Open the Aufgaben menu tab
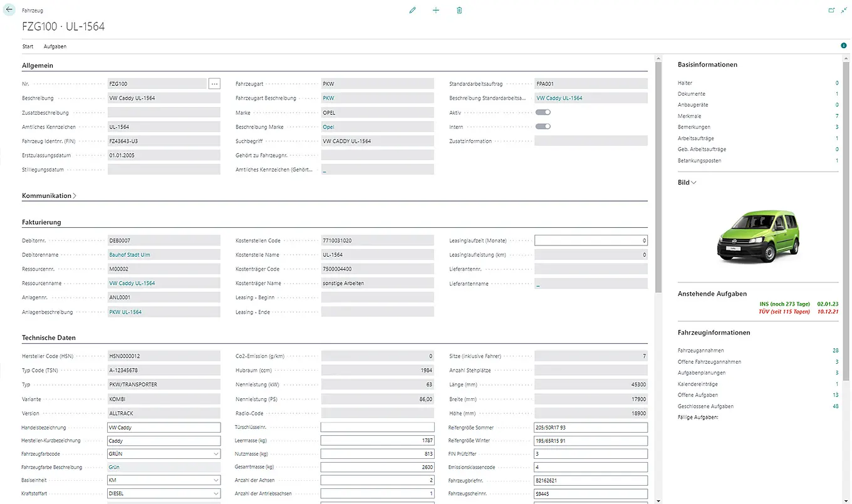The height and width of the screenshot is (504, 852). [x=55, y=46]
